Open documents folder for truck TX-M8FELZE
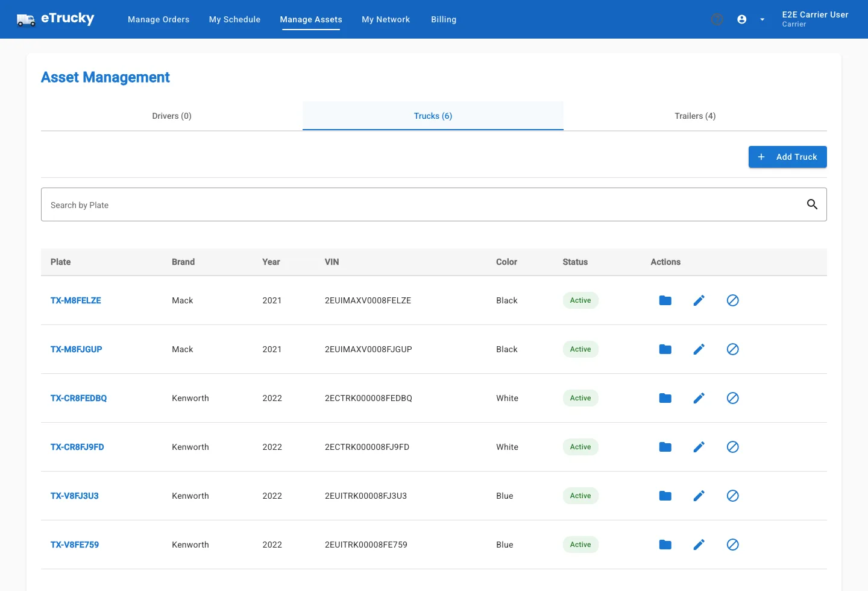 665,300
